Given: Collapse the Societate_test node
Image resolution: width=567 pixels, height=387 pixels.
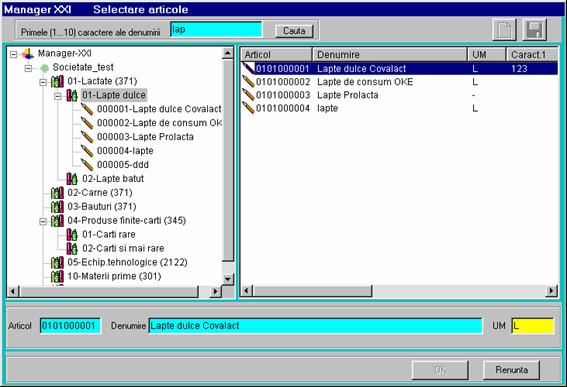Looking at the screenshot, I should click(28, 68).
